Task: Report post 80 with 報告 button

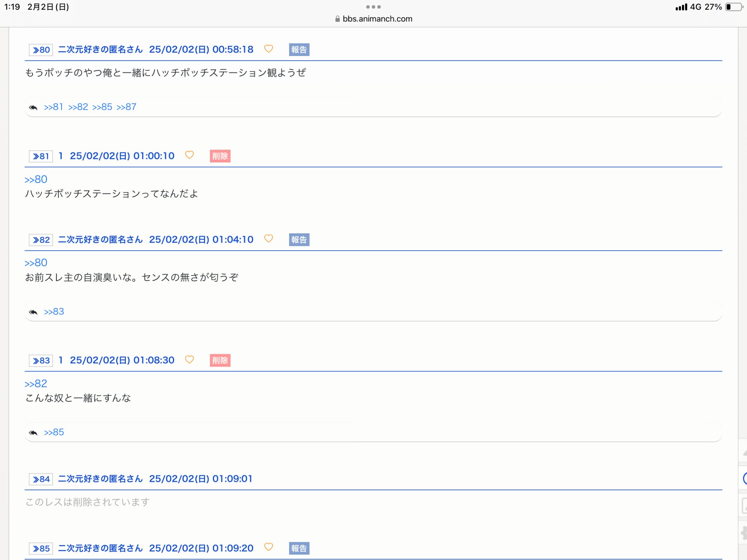Action: point(299,50)
